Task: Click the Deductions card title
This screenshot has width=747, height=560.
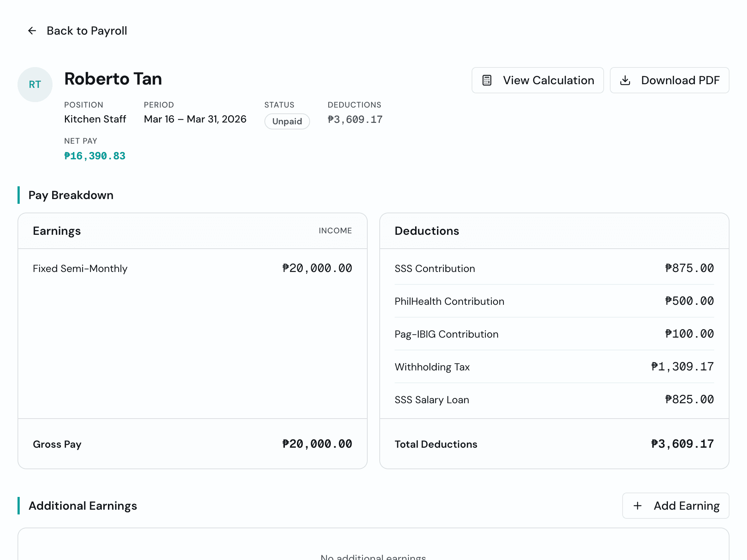Action: [427, 231]
